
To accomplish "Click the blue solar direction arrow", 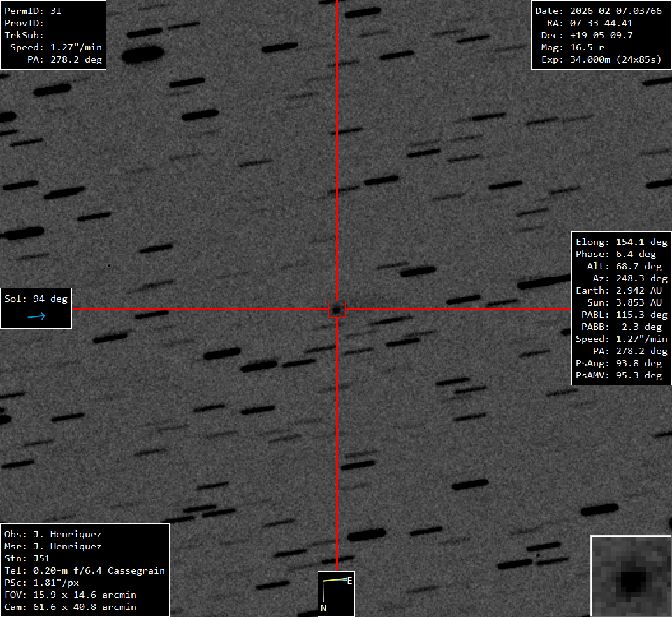I will (36, 316).
